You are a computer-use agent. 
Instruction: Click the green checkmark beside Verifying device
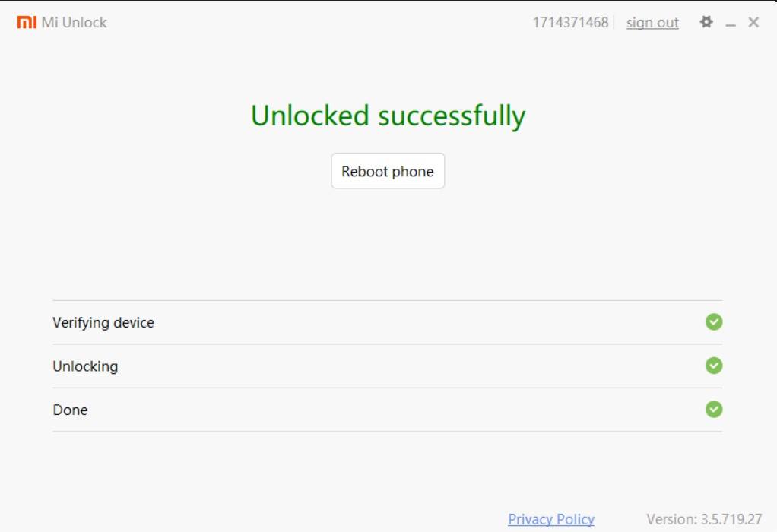click(713, 322)
